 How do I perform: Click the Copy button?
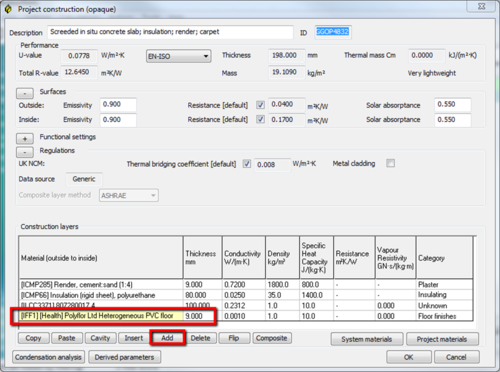click(x=33, y=338)
